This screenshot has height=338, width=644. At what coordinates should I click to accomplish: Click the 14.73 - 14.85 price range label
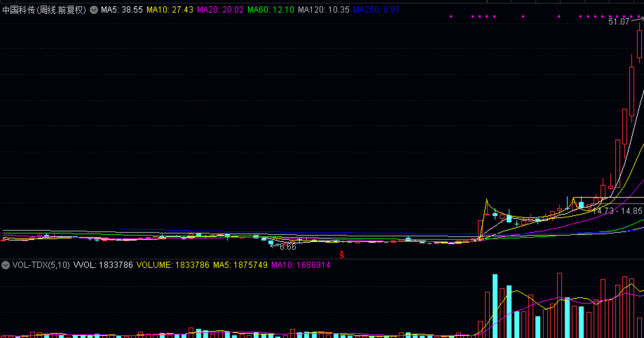[x=617, y=211]
